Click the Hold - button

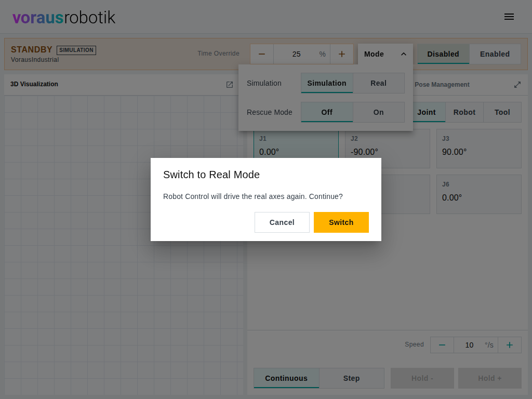coord(422,378)
